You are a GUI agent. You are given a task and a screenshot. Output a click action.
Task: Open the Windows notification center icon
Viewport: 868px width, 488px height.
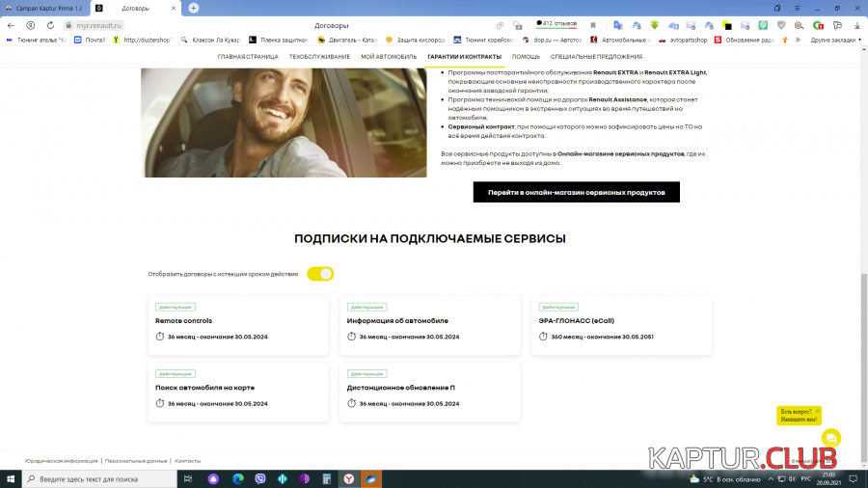pos(854,479)
